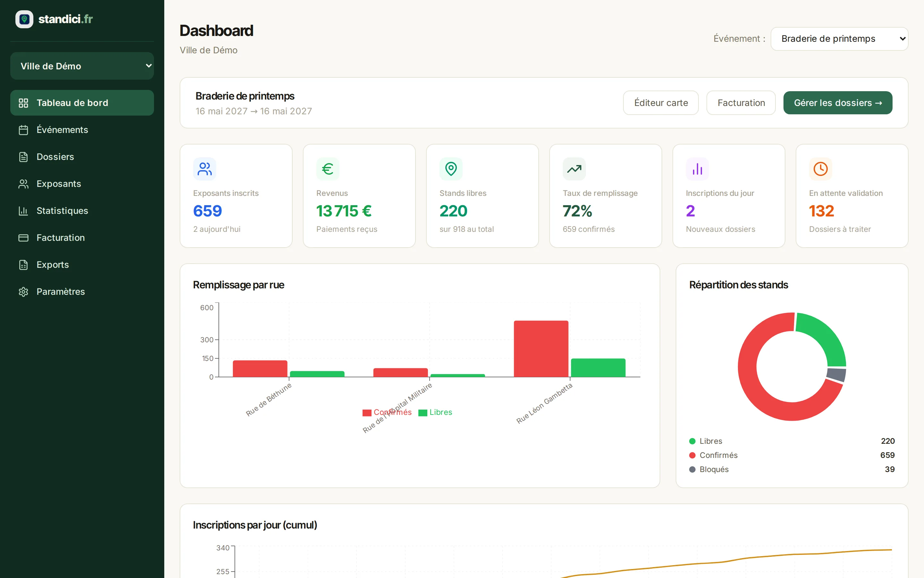Select Exposants menu label in sidebar
Screen dimensions: 924x578
coord(59,184)
